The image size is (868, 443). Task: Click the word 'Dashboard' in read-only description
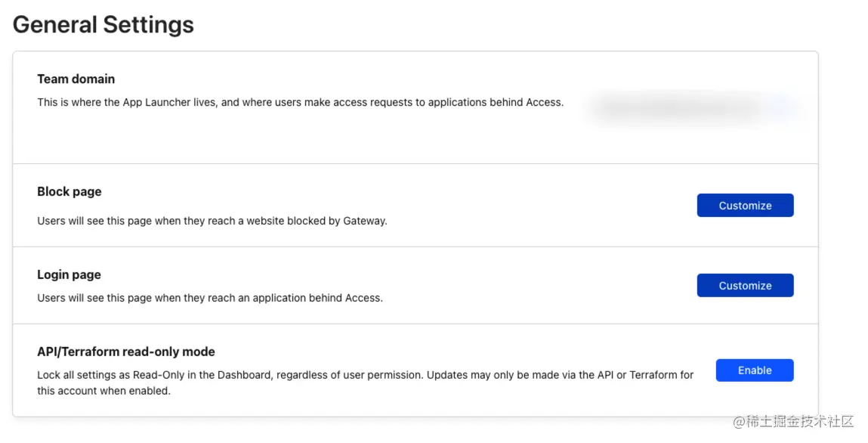tap(243, 375)
